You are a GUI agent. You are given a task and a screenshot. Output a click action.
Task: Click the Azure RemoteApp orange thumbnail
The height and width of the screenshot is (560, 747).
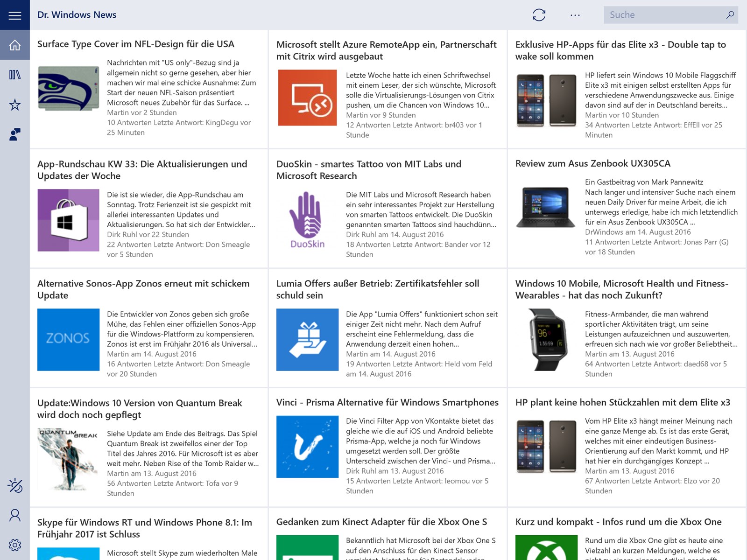coord(307,98)
